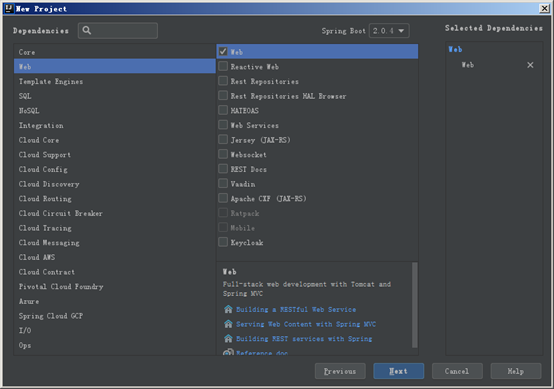The height and width of the screenshot is (389, 554).
Task: Select the Cloud Tracing category
Action: [115, 228]
